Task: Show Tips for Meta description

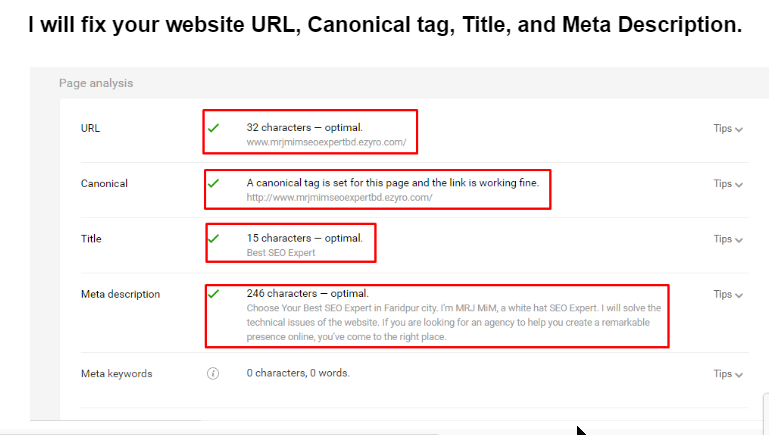Action: coord(728,294)
